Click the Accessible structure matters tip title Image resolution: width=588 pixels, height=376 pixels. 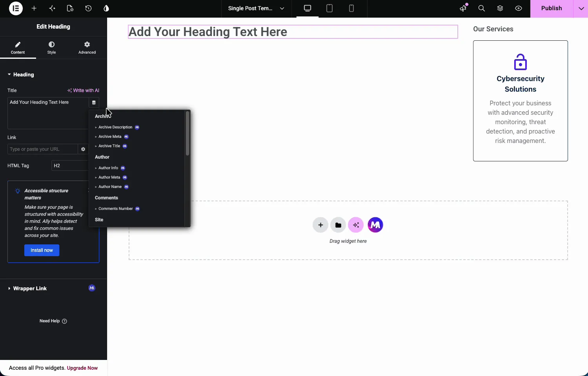(46, 194)
